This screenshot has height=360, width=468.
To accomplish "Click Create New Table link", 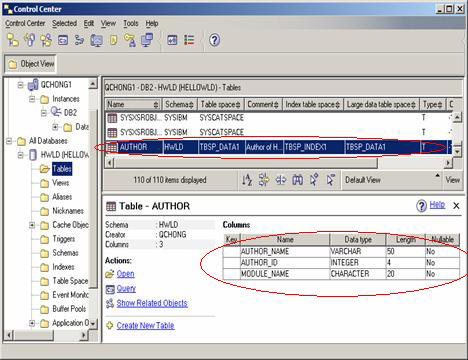I will [x=145, y=325].
